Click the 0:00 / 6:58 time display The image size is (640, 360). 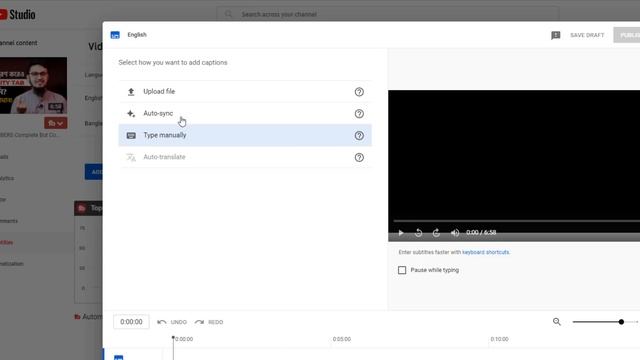point(481,233)
